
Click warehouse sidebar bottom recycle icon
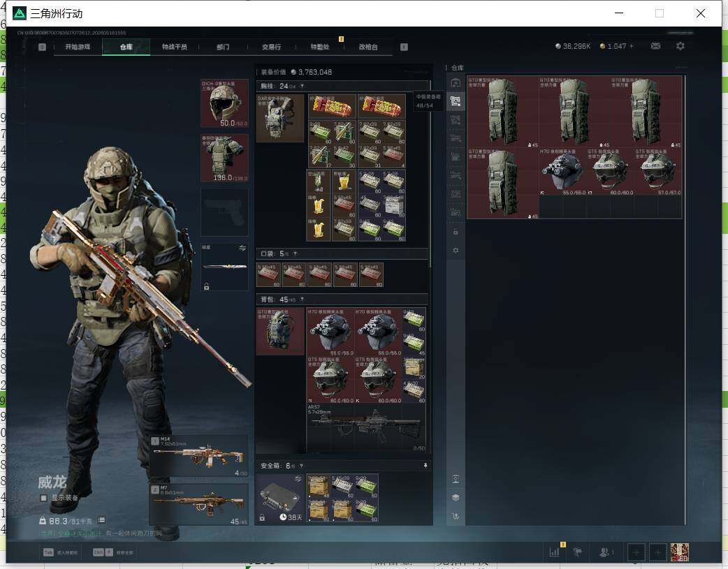pos(456,516)
